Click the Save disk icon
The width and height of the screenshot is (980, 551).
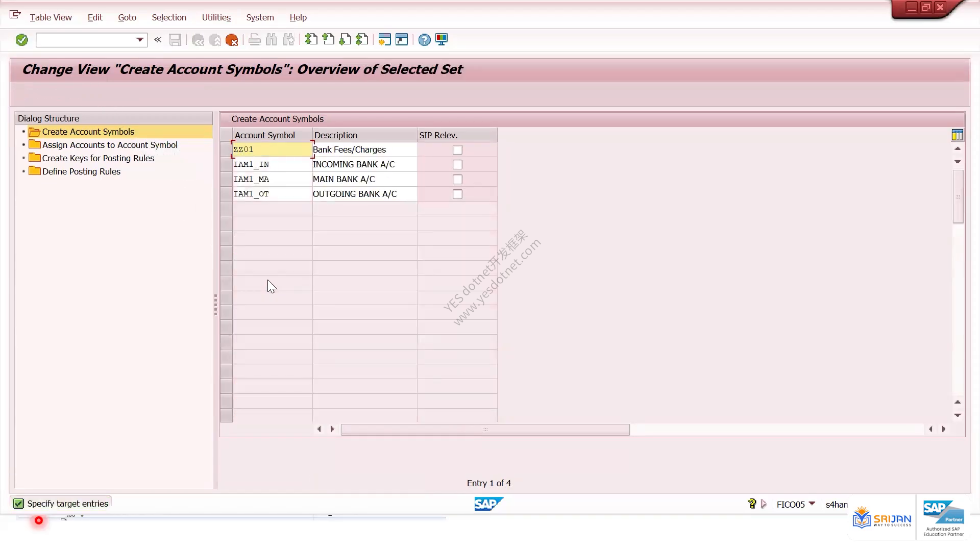[x=175, y=40]
